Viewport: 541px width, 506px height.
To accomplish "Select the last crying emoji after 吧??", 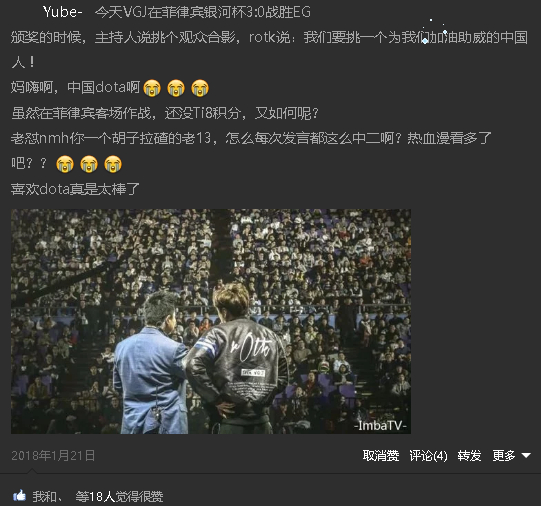I will (113, 164).
